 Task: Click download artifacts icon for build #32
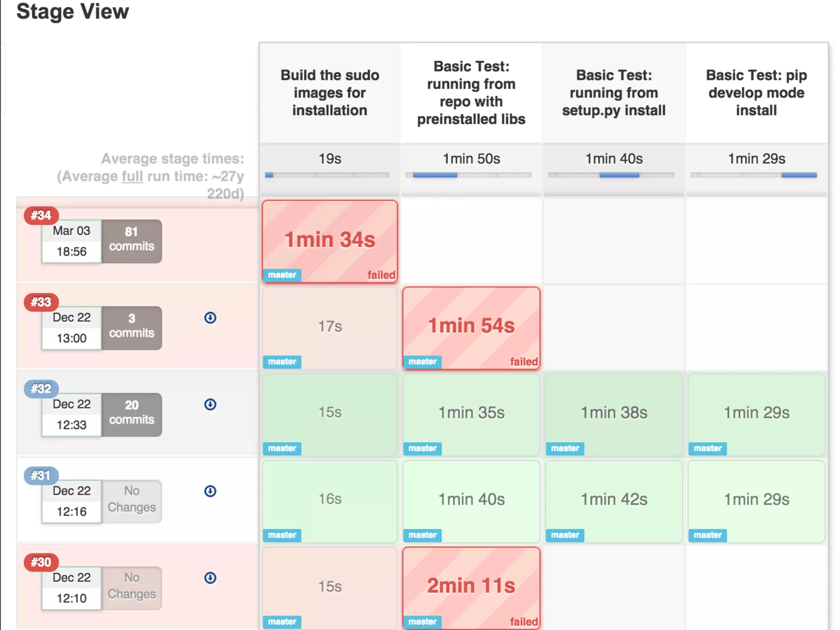coord(210,404)
